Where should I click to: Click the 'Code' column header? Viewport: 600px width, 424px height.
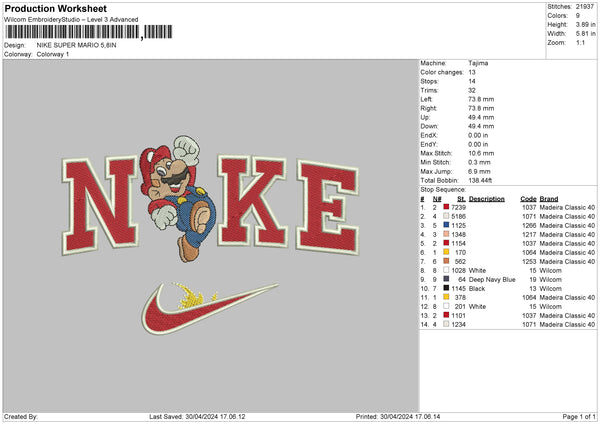pos(528,199)
